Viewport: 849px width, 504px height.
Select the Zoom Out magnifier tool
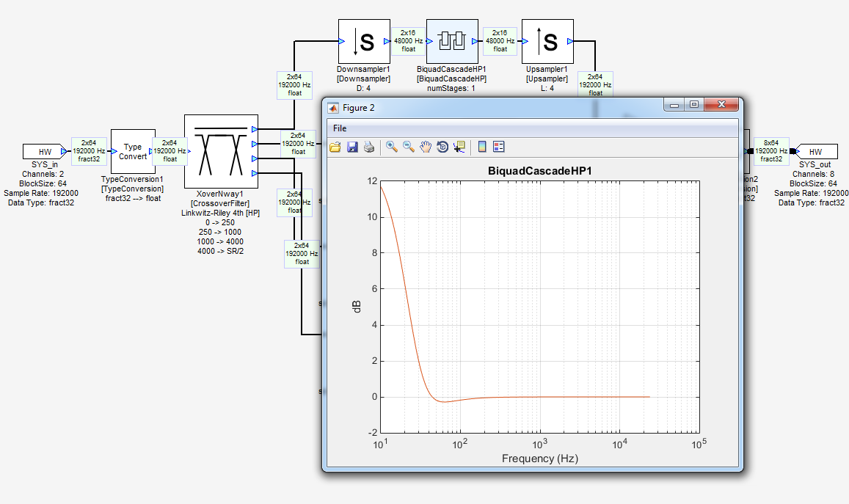tap(409, 147)
